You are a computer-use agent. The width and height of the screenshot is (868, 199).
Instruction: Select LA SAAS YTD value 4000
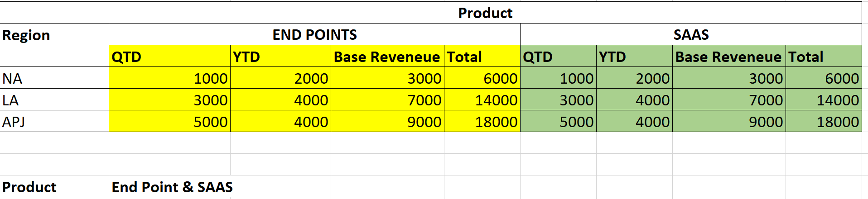[634, 99]
